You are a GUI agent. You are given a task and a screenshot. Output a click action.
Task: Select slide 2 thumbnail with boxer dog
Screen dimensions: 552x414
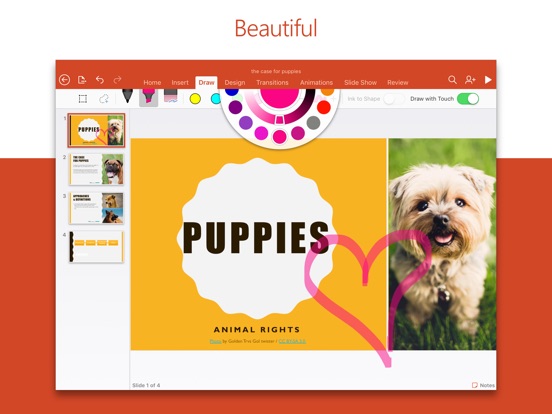tap(96, 169)
